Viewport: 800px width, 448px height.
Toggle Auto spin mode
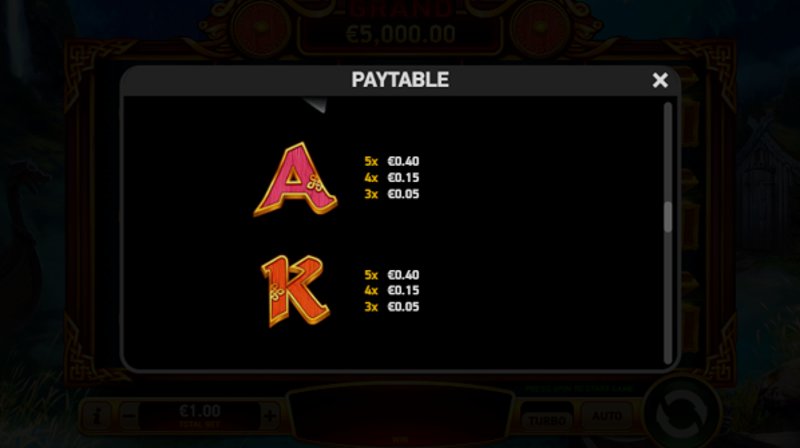pyautogui.click(x=607, y=417)
